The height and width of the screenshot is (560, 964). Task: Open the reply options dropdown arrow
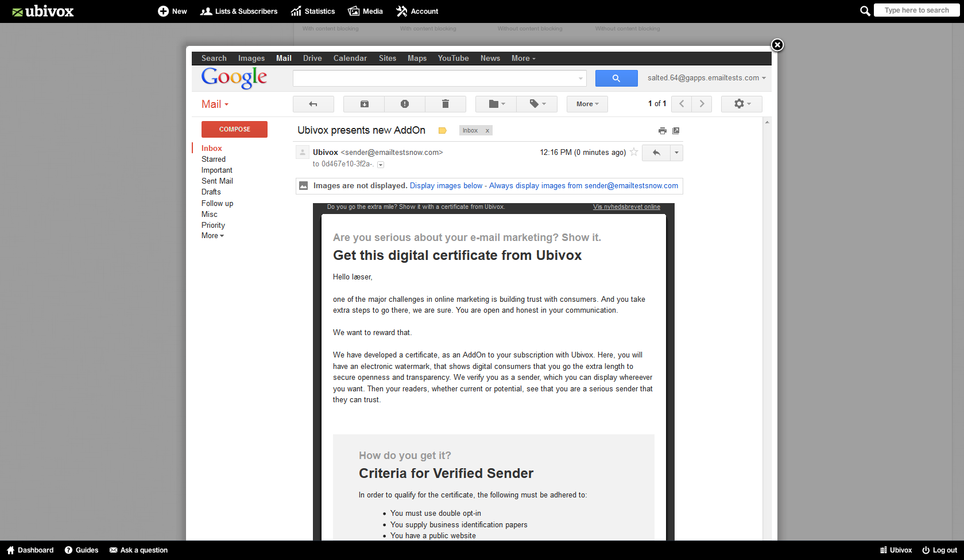676,153
